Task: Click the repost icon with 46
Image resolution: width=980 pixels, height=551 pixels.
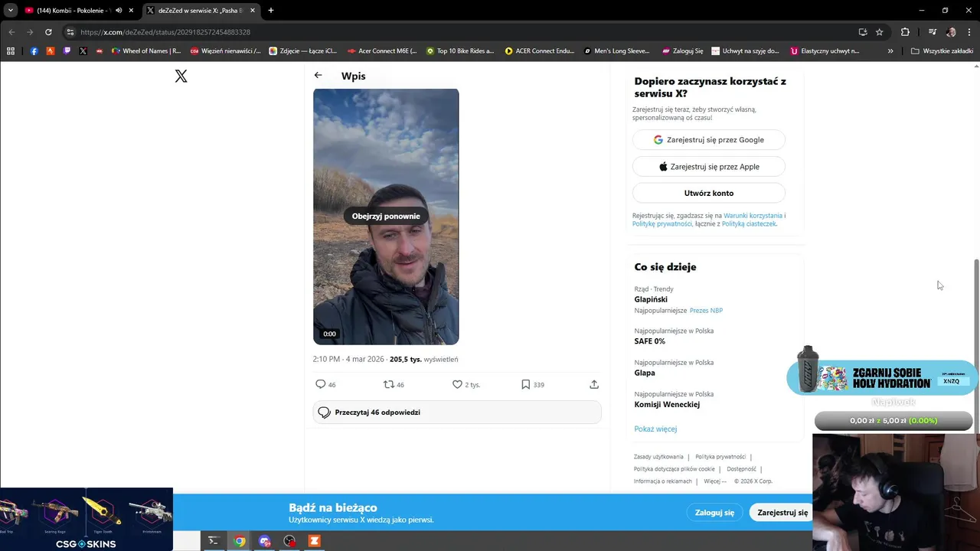Action: click(389, 384)
